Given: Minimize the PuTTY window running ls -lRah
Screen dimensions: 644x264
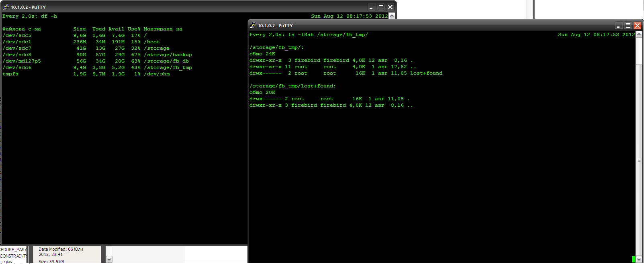Looking at the screenshot, I should click(618, 26).
